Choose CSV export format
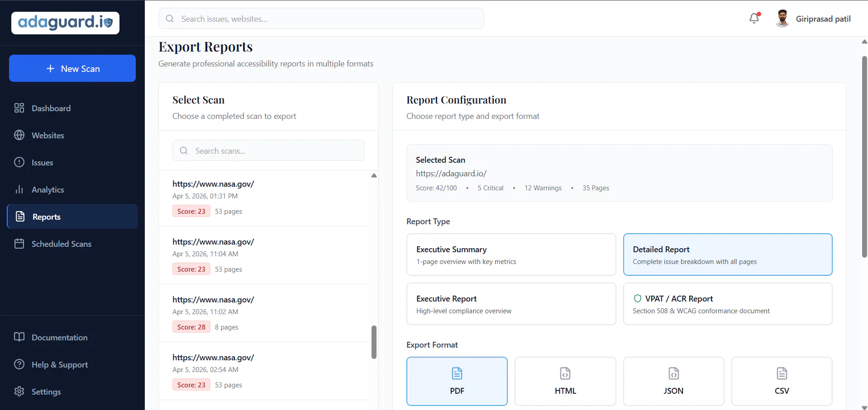868x410 pixels. 782,382
